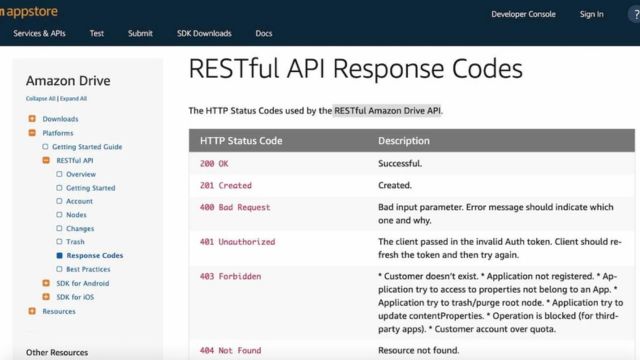Click the 'Successful.' description cell
640x360 pixels.
point(400,164)
